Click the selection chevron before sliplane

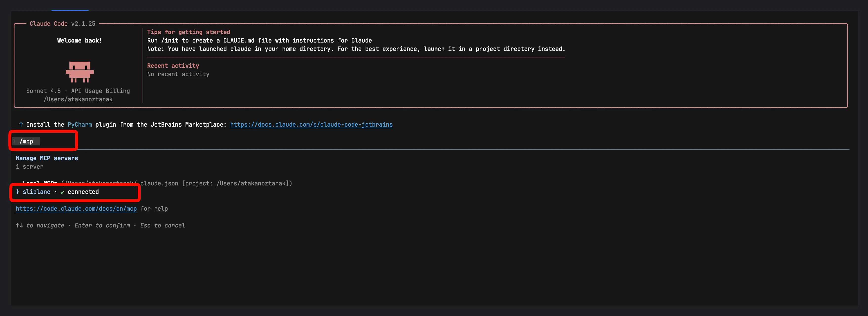pyautogui.click(x=18, y=192)
